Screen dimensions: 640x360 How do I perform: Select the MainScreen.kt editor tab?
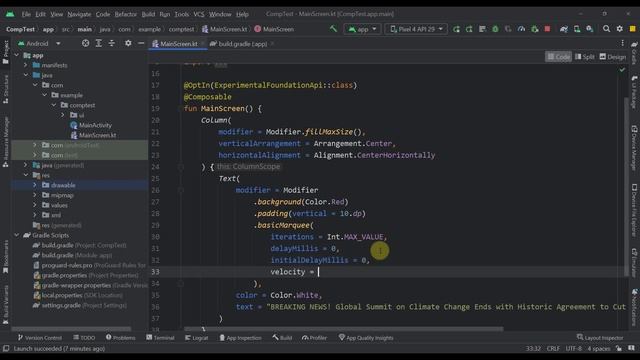[178, 44]
